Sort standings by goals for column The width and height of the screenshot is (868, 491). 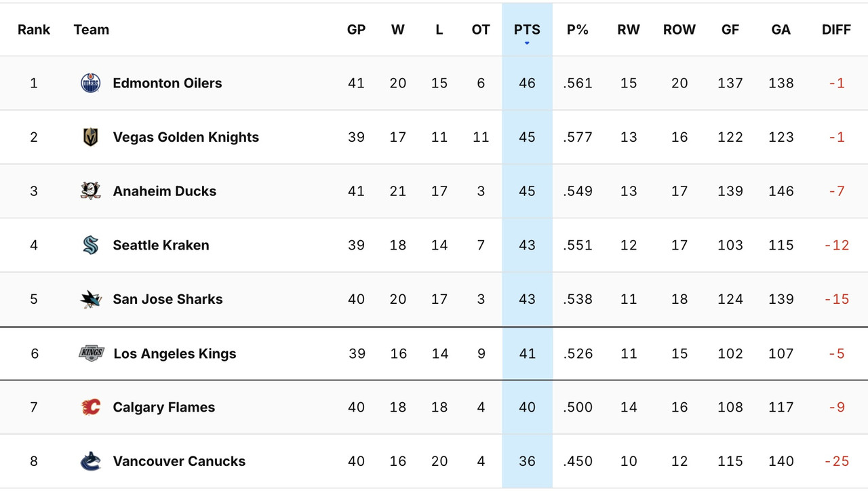click(x=730, y=29)
